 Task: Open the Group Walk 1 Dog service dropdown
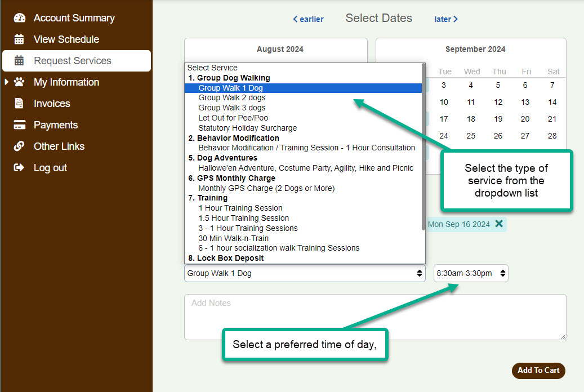[305, 273]
